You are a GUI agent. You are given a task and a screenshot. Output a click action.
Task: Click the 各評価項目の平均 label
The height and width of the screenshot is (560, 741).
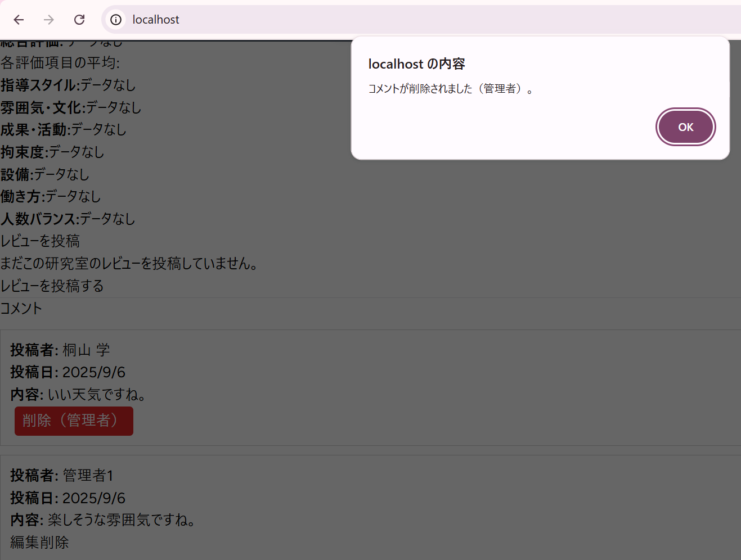pyautogui.click(x=60, y=62)
